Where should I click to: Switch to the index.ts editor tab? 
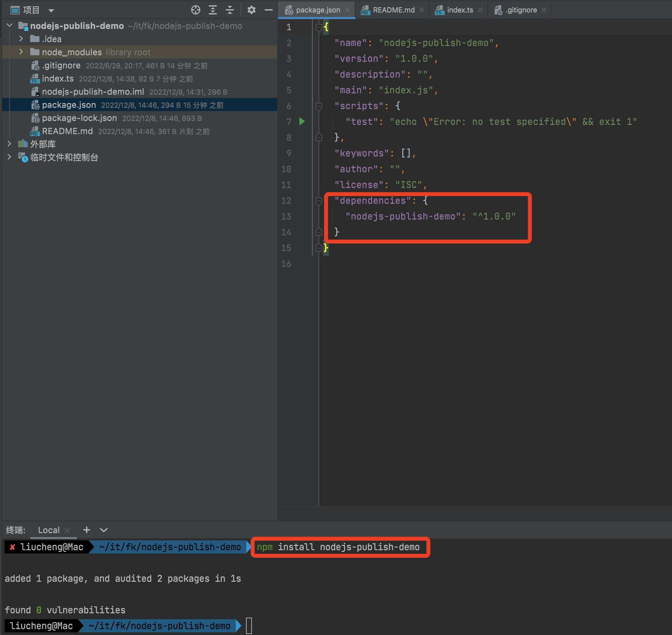coord(459,10)
